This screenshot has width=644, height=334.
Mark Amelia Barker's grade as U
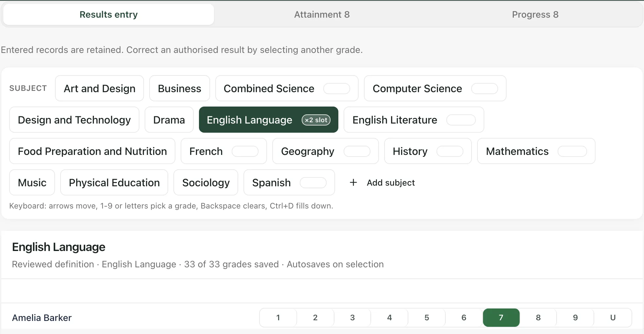[x=613, y=317]
